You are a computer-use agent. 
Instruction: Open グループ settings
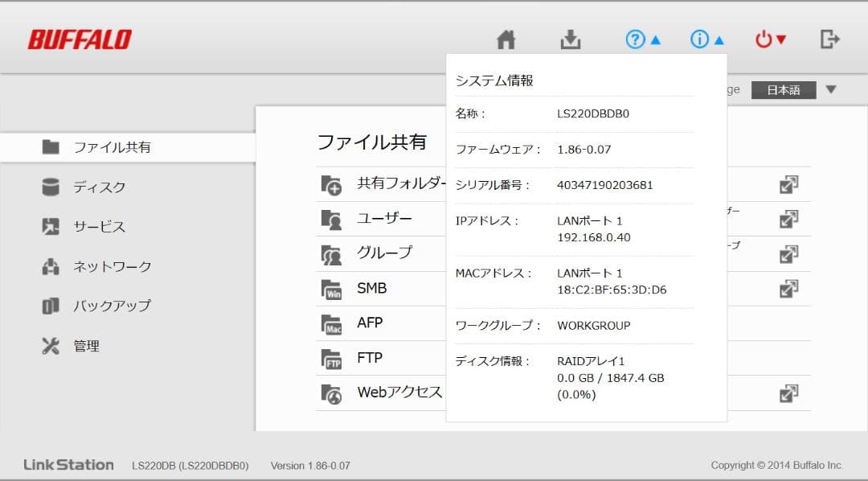click(x=384, y=253)
